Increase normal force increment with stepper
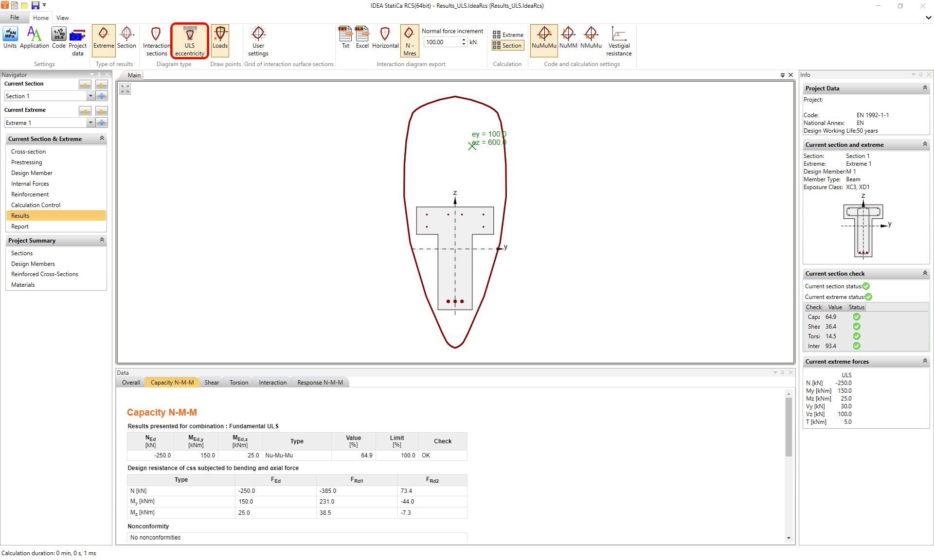 [464, 40]
